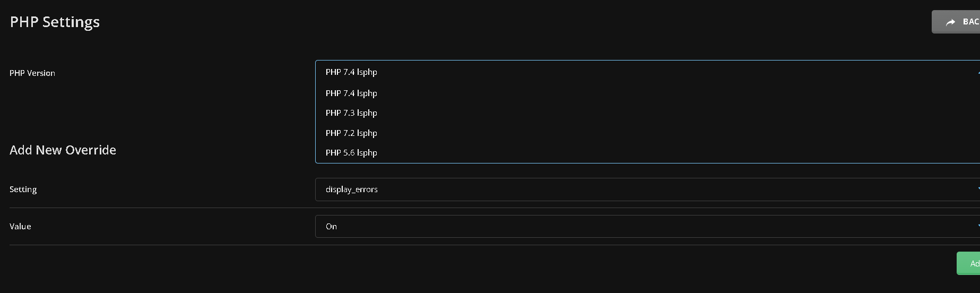Image resolution: width=980 pixels, height=293 pixels.
Task: Click the Value dropdown arrow
Action: tap(978, 227)
